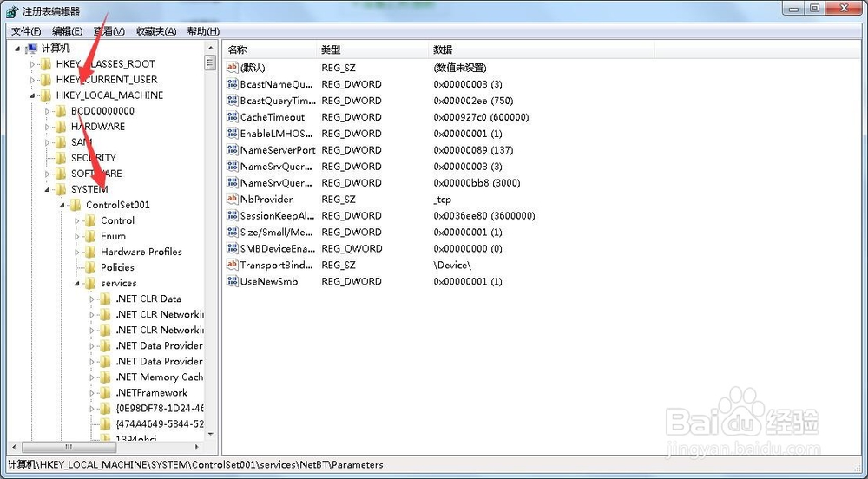Select the .NET Memory Cach key
Screen dimensions: 868x479
point(159,377)
